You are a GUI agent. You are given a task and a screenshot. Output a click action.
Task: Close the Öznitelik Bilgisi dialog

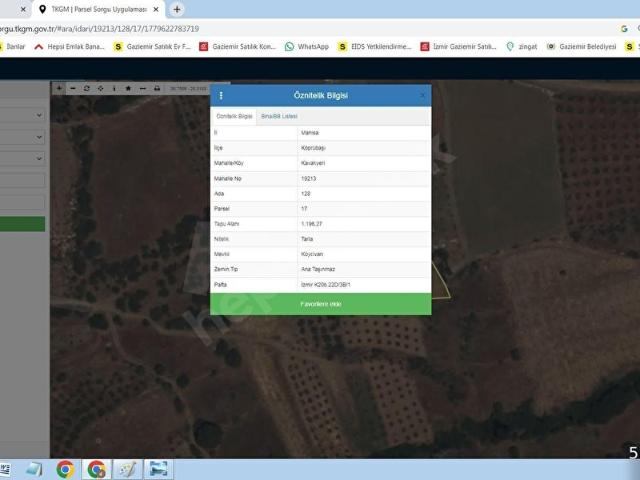(422, 96)
